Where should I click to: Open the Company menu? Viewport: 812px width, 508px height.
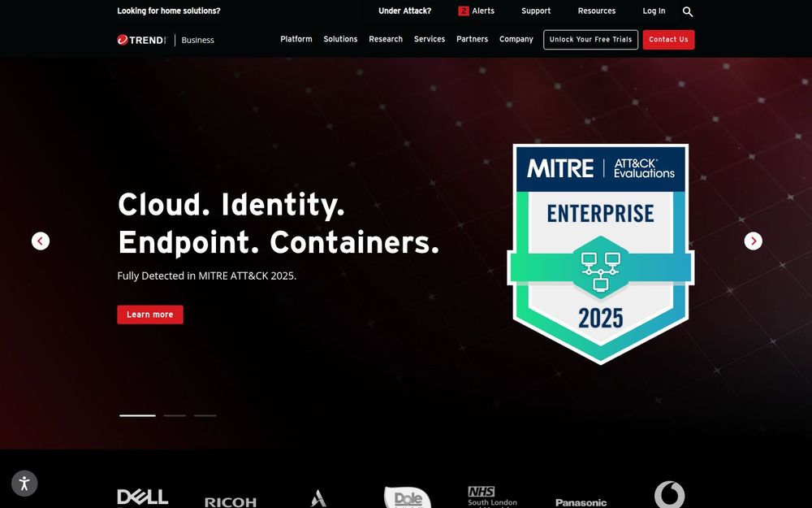pyautogui.click(x=516, y=39)
